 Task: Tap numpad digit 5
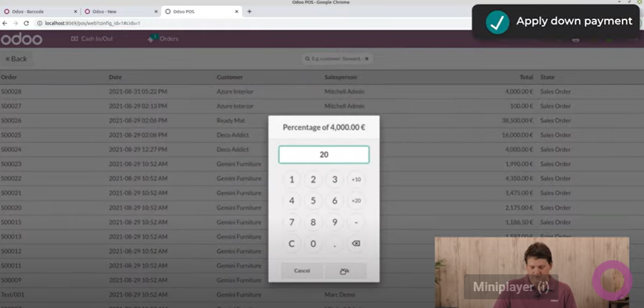click(313, 201)
